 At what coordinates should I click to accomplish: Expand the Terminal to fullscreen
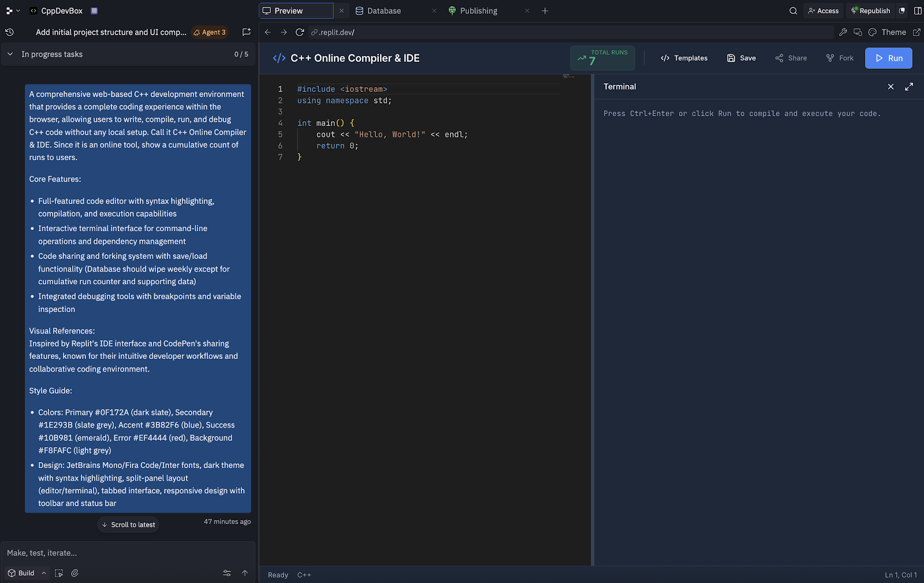[x=909, y=87]
